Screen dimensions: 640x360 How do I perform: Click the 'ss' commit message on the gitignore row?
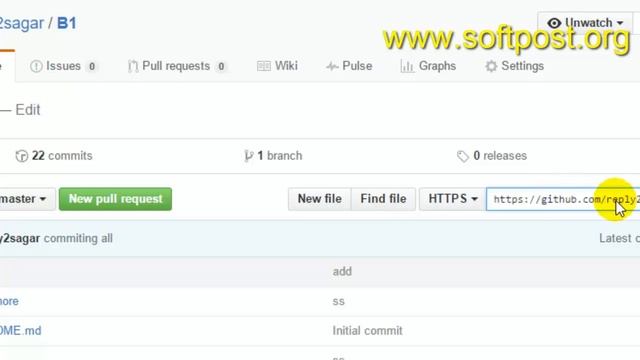(338, 302)
